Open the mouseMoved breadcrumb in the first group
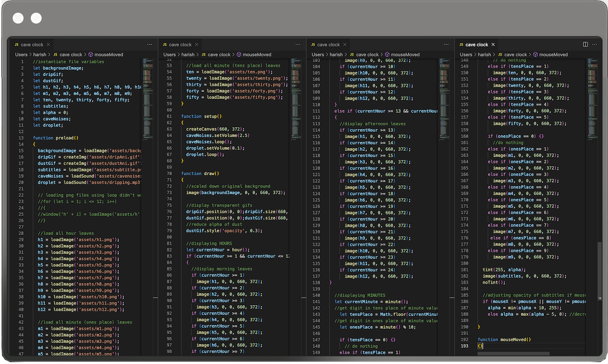Image resolution: width=608 pixels, height=364 pixels. click(x=105, y=54)
